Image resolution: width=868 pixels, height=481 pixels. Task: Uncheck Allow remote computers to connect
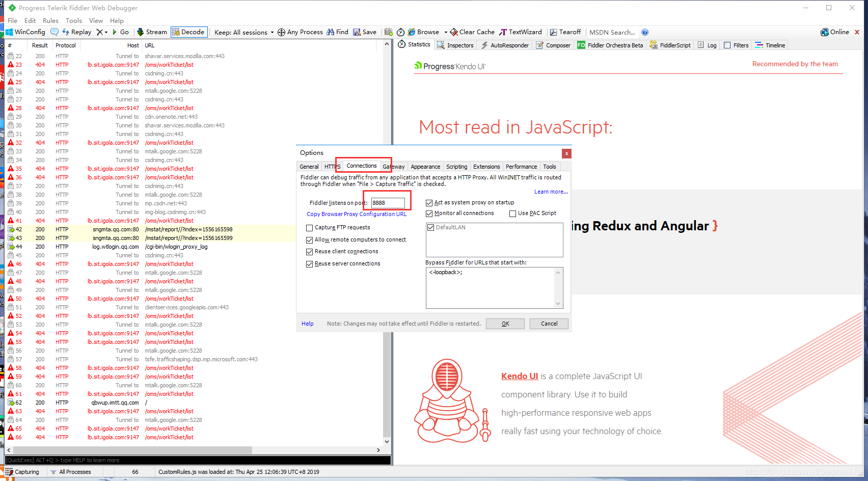[x=310, y=240]
